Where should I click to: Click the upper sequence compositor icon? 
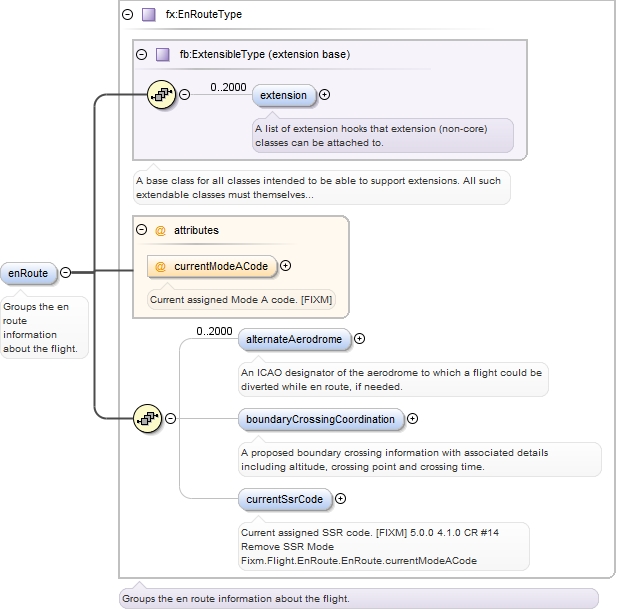tap(161, 95)
